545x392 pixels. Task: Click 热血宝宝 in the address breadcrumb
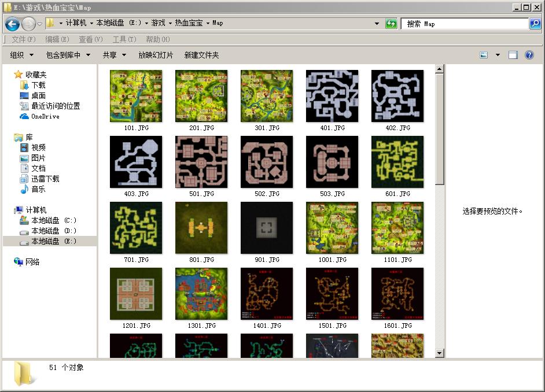pos(189,23)
